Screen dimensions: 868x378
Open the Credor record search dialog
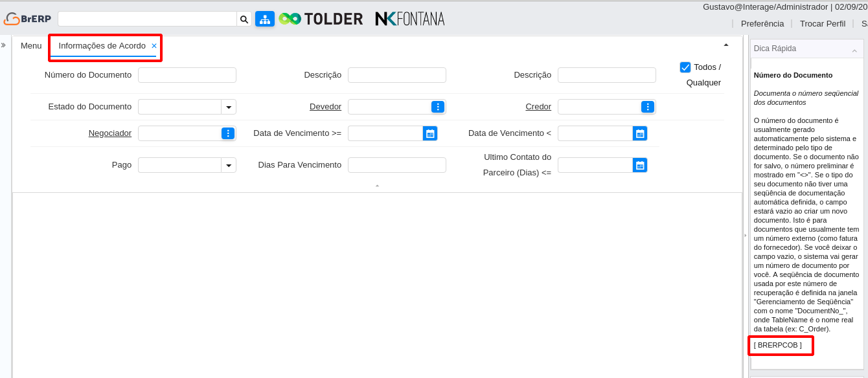[648, 106]
